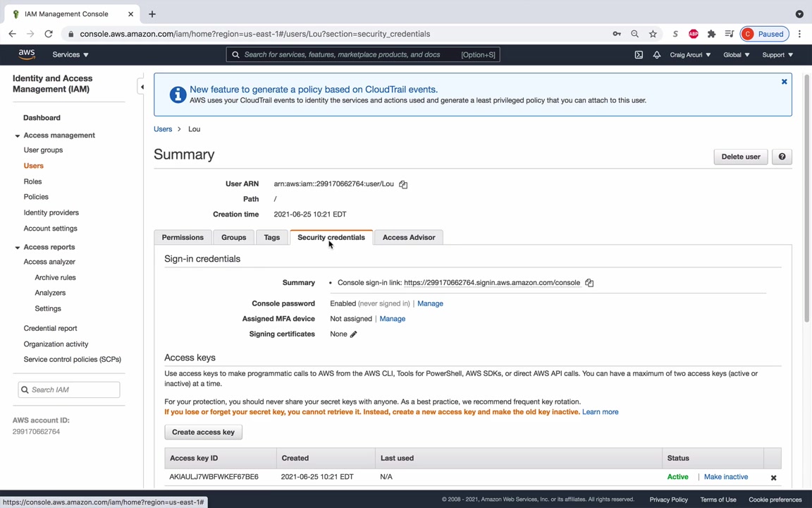Screen dimensions: 812x508
Task: Open Privacy Policy in the footer
Action: (x=668, y=500)
